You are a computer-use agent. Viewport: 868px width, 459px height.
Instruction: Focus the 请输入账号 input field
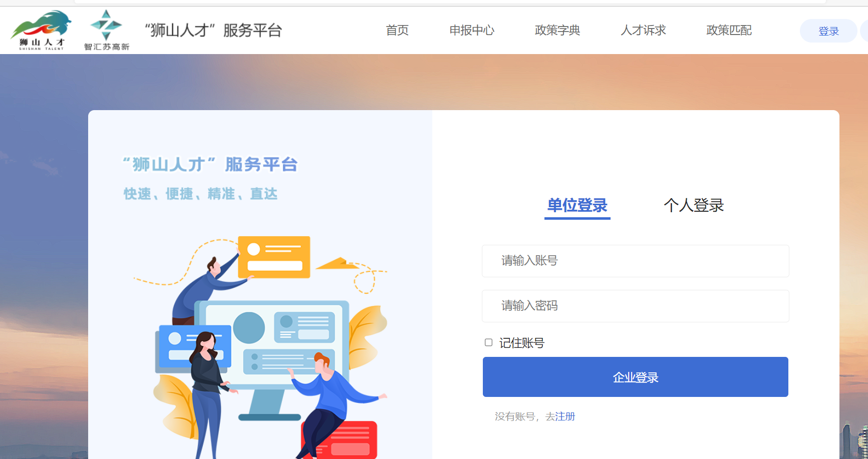click(x=636, y=261)
